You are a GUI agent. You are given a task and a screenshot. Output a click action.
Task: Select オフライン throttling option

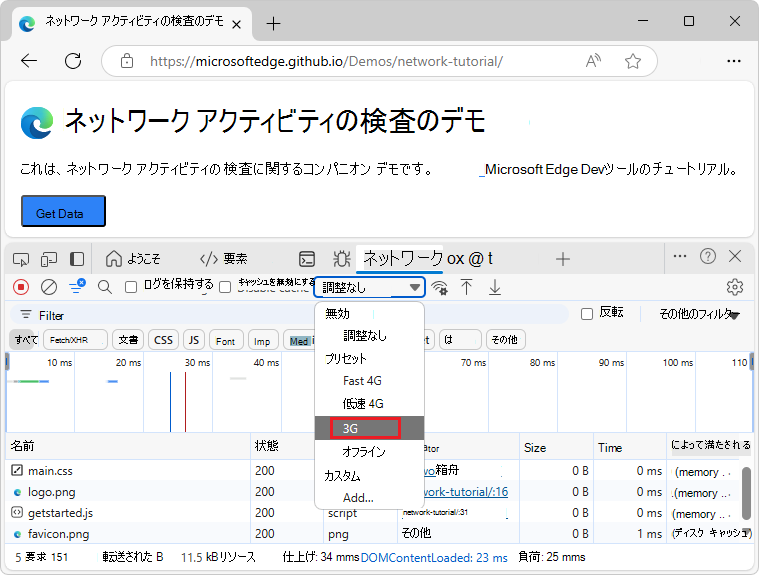tap(369, 452)
